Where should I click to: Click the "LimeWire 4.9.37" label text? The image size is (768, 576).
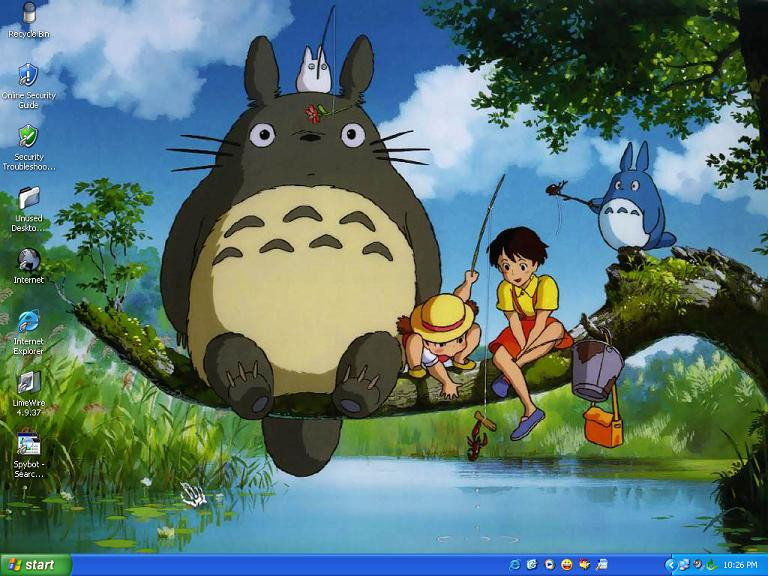click(29, 408)
